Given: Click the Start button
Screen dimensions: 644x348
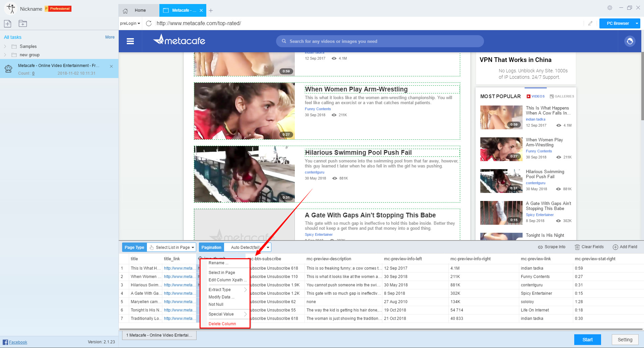Looking at the screenshot, I should point(587,340).
